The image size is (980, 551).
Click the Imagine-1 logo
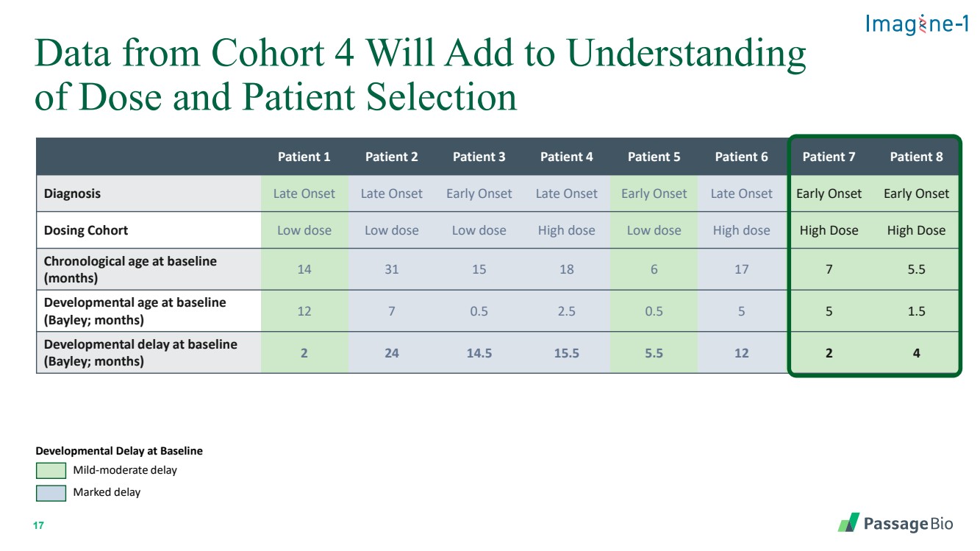click(x=917, y=24)
